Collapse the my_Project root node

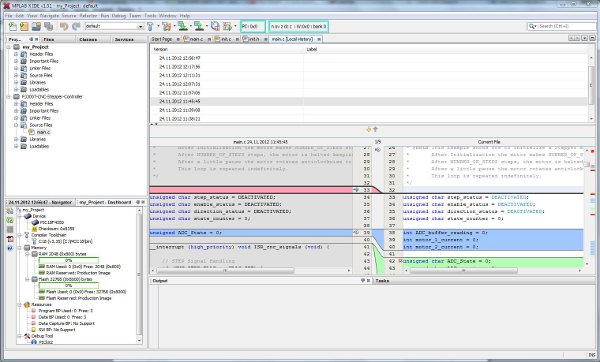9,47
